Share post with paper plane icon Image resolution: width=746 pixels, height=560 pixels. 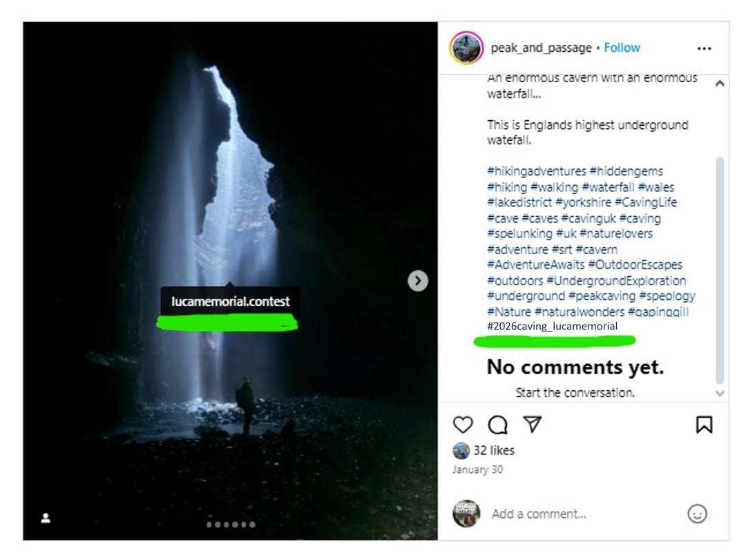(532, 424)
